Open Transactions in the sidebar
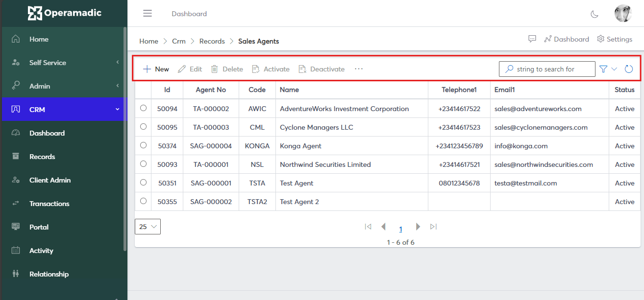 coord(62,204)
